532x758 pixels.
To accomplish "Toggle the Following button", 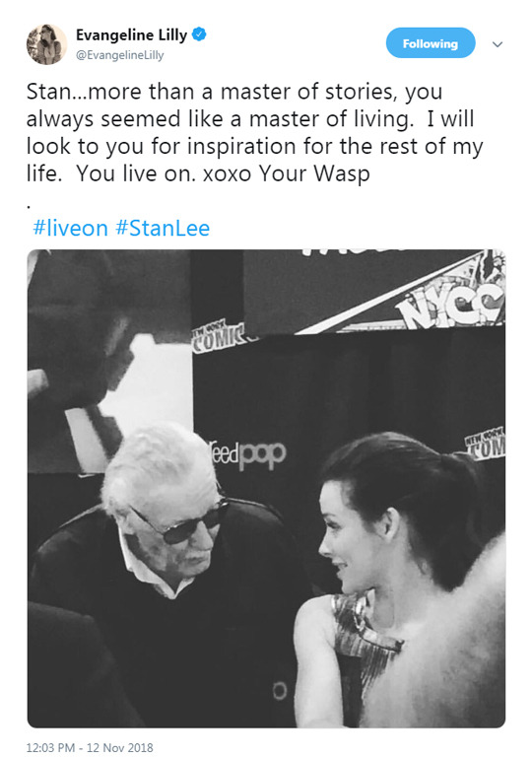I will [x=431, y=43].
